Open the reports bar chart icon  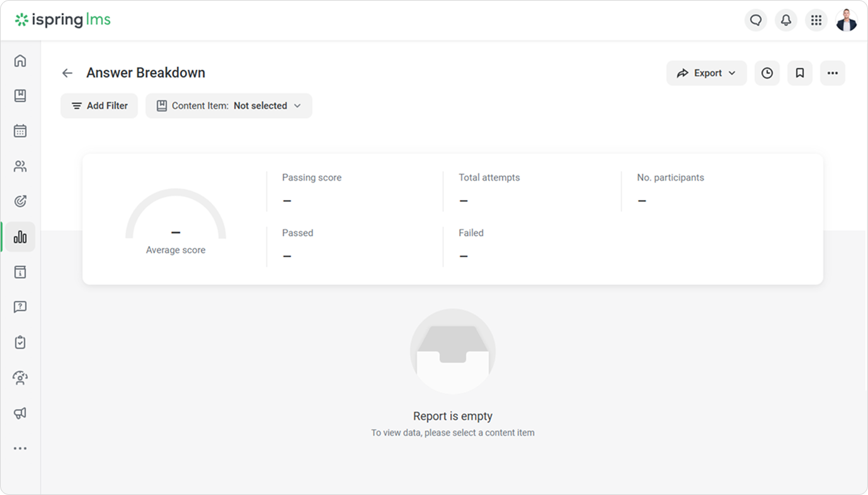click(x=20, y=237)
